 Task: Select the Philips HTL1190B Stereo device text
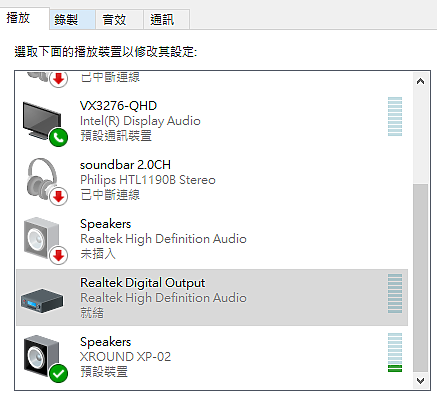coord(148,180)
